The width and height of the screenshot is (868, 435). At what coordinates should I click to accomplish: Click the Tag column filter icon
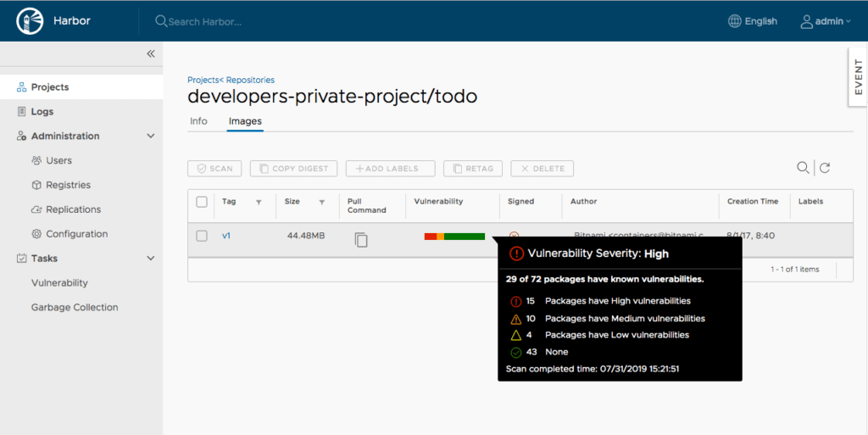coord(259,202)
